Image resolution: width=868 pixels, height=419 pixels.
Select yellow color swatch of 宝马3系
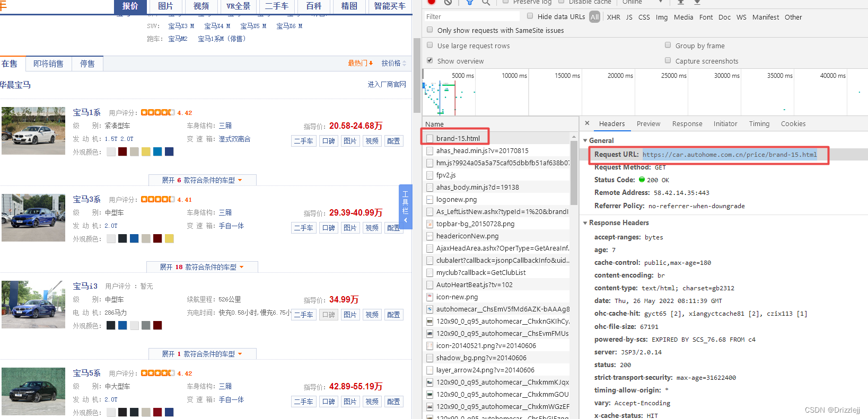[x=169, y=238]
